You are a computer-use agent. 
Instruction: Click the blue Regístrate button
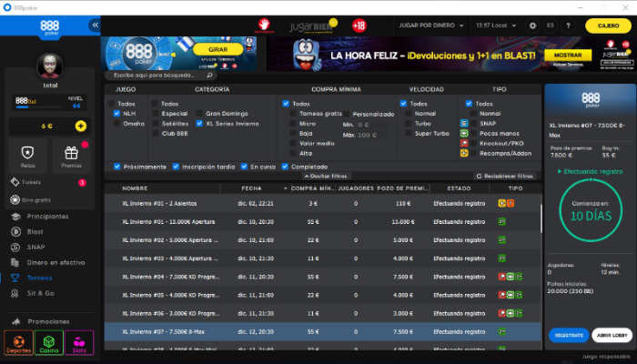(x=569, y=336)
